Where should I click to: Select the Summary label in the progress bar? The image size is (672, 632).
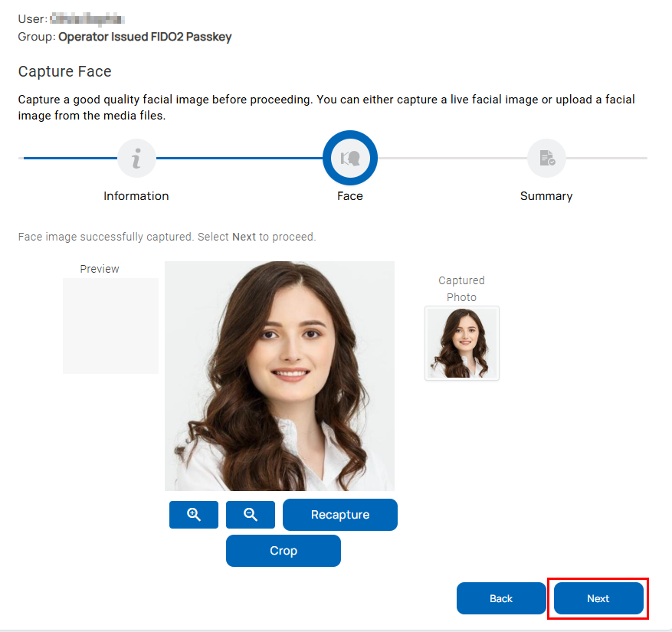546,195
